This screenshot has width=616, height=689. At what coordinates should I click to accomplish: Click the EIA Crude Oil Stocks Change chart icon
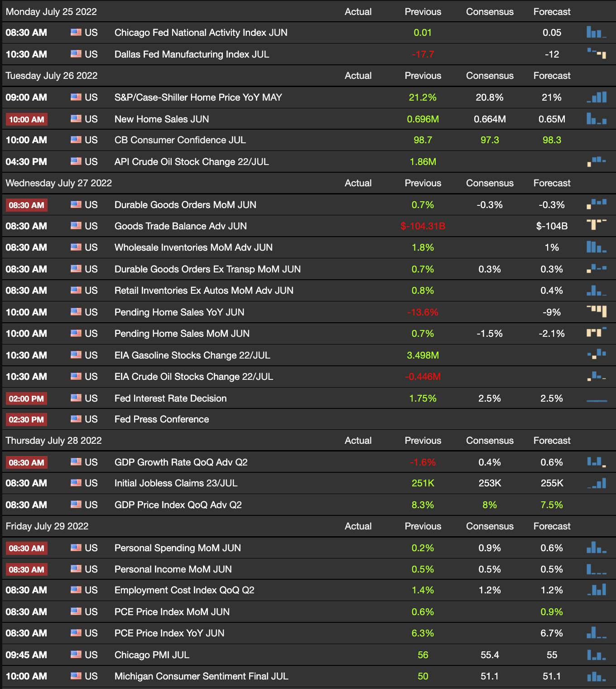pos(597,376)
